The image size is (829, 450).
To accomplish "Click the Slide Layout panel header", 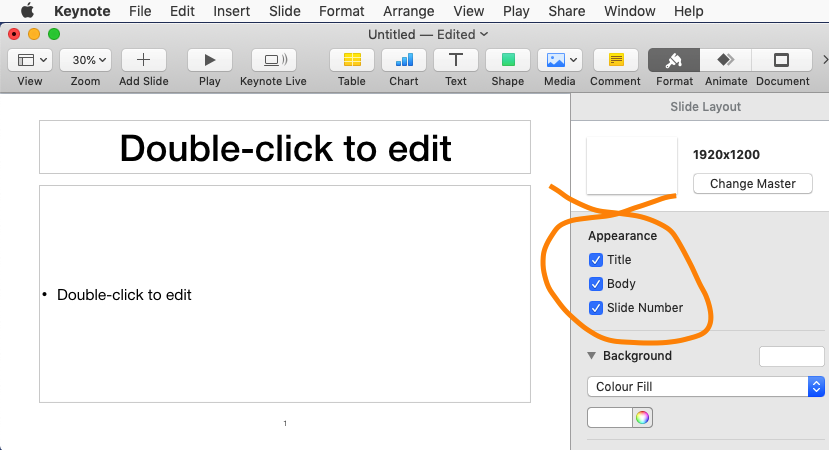I will 705,107.
